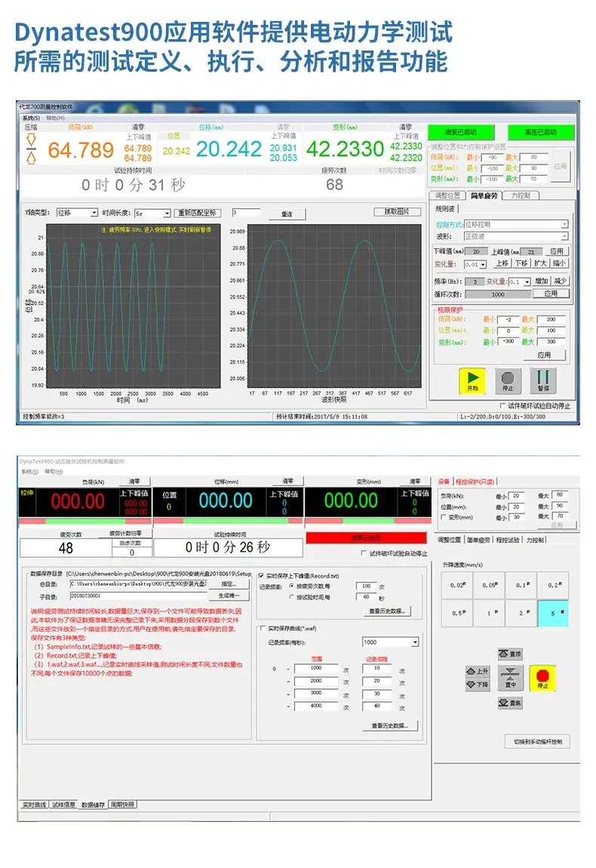Click the 切换到手动摇杆控制 button
Image resolution: width=596 pixels, height=868 pixels.
[x=538, y=741]
